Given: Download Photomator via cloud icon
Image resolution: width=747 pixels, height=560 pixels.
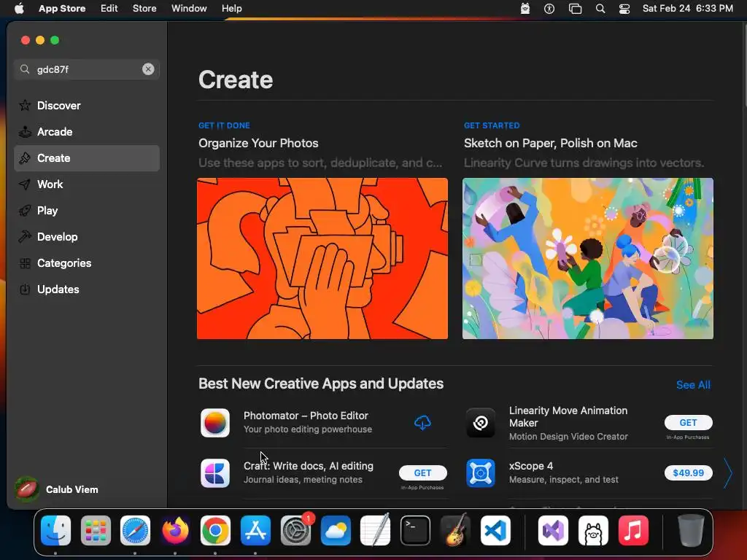Looking at the screenshot, I should click(422, 422).
